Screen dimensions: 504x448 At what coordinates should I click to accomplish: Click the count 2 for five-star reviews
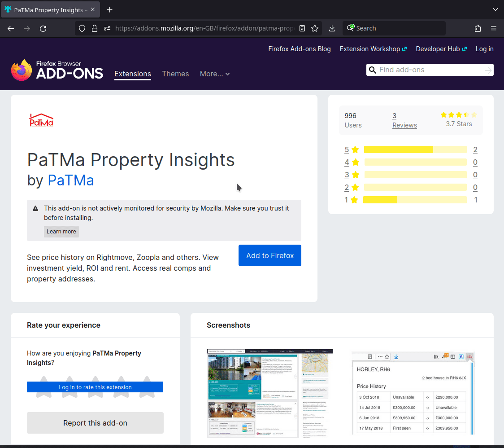[x=475, y=149]
